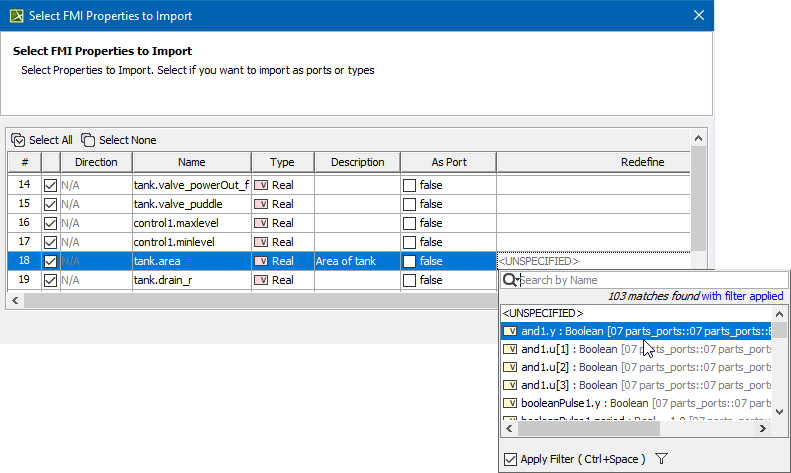Click the Select None button
The image size is (791, 473).
tap(118, 140)
